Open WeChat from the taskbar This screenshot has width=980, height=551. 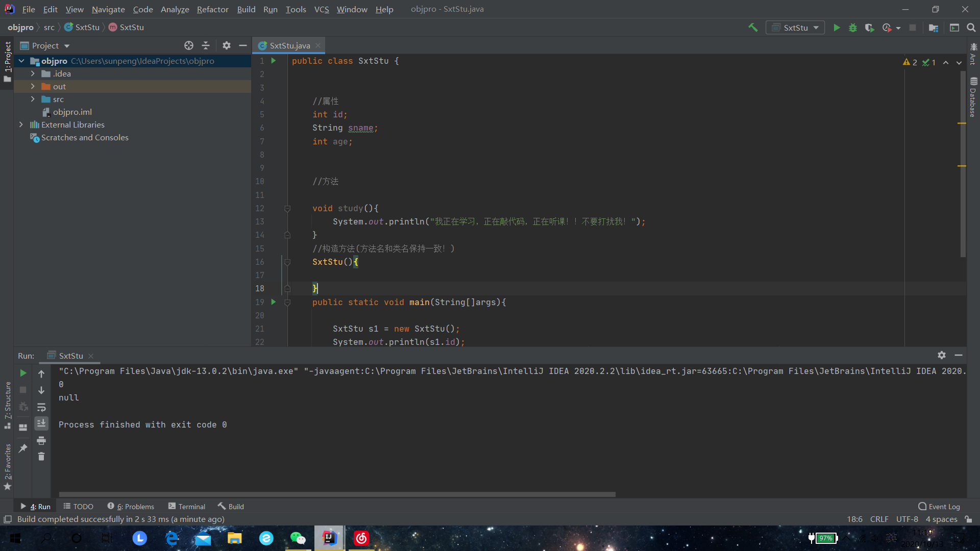click(x=298, y=538)
